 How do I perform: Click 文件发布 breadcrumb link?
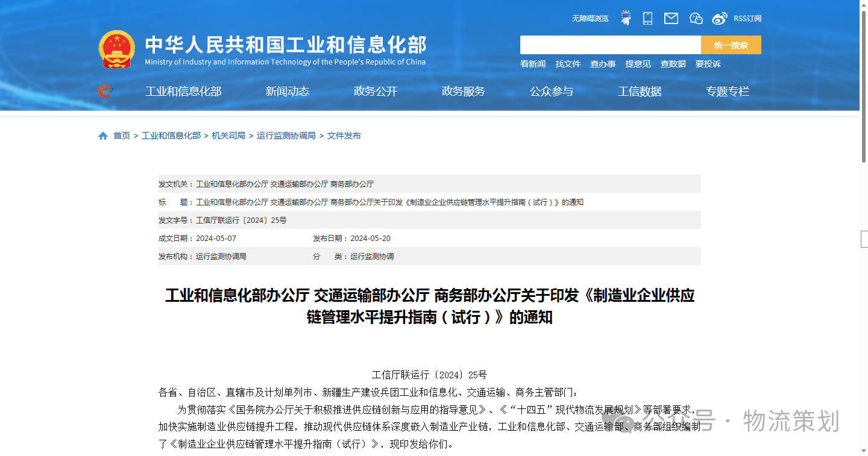[x=344, y=136]
